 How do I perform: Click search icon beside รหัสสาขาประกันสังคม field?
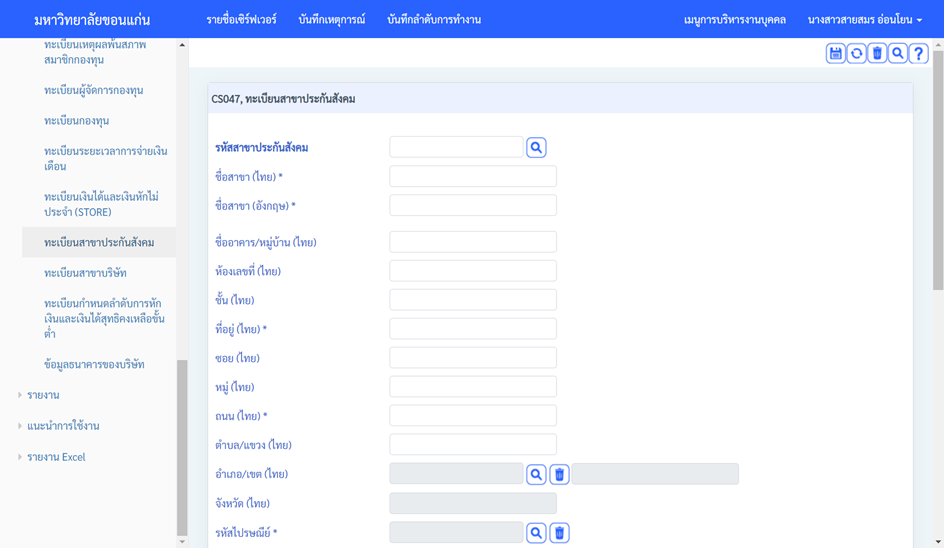tap(536, 148)
